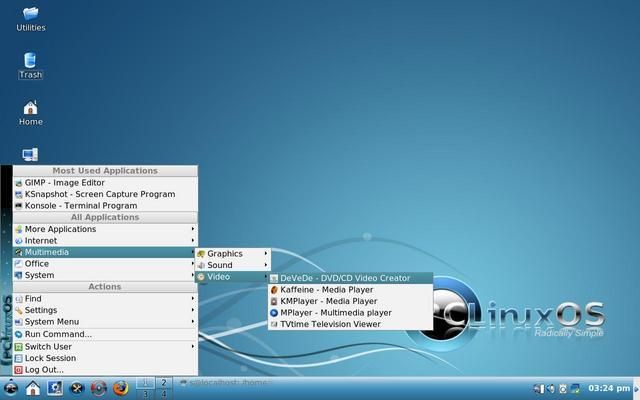Screen dimensions: 640x400
Task: Click the Run Command icon
Action: 18,334
